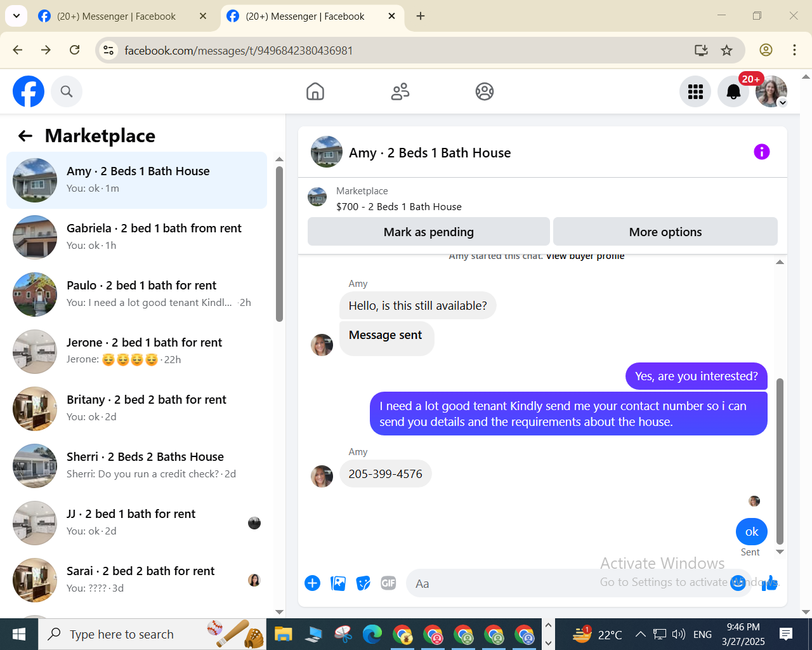The width and height of the screenshot is (812, 650).
Task: Click the chat messages scrollbar
Action: tap(780, 461)
